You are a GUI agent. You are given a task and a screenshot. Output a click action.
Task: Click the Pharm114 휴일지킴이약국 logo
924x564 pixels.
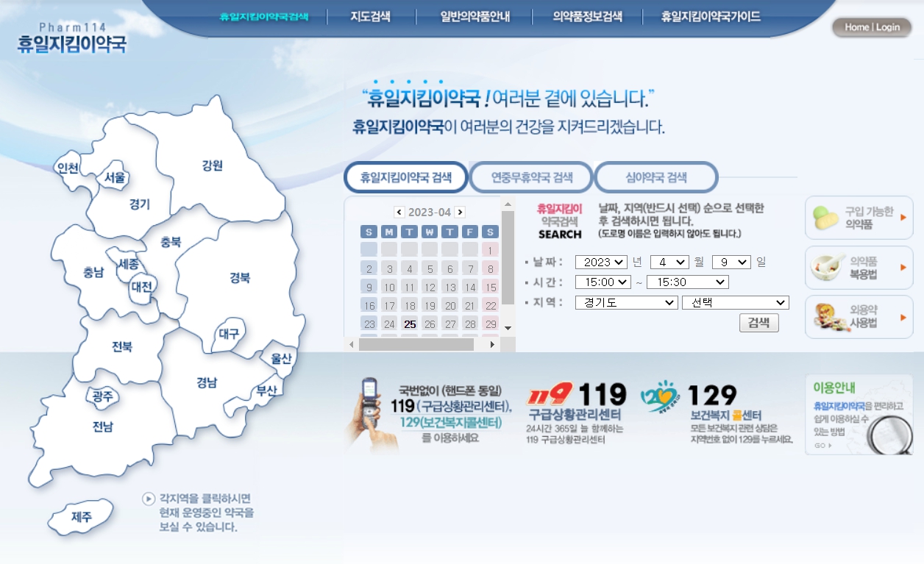[x=71, y=38]
